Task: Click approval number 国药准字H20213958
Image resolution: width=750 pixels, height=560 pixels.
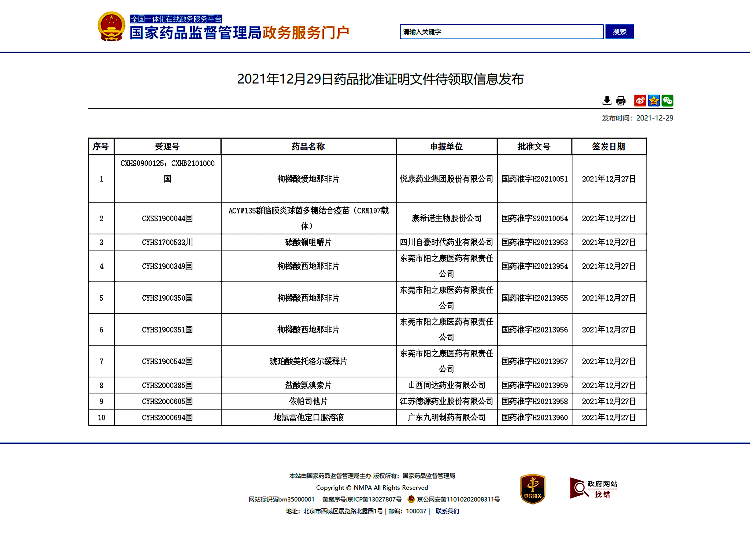Action: (534, 402)
